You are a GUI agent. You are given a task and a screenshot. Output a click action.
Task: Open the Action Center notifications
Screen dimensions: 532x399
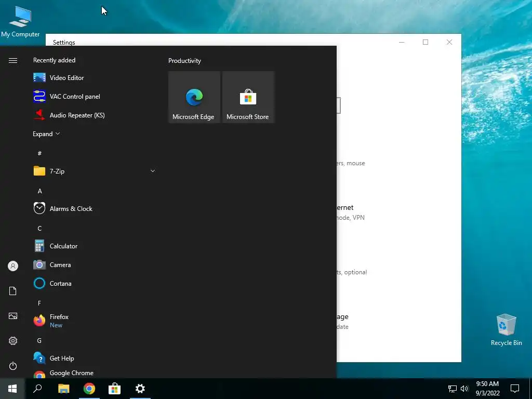(x=515, y=389)
